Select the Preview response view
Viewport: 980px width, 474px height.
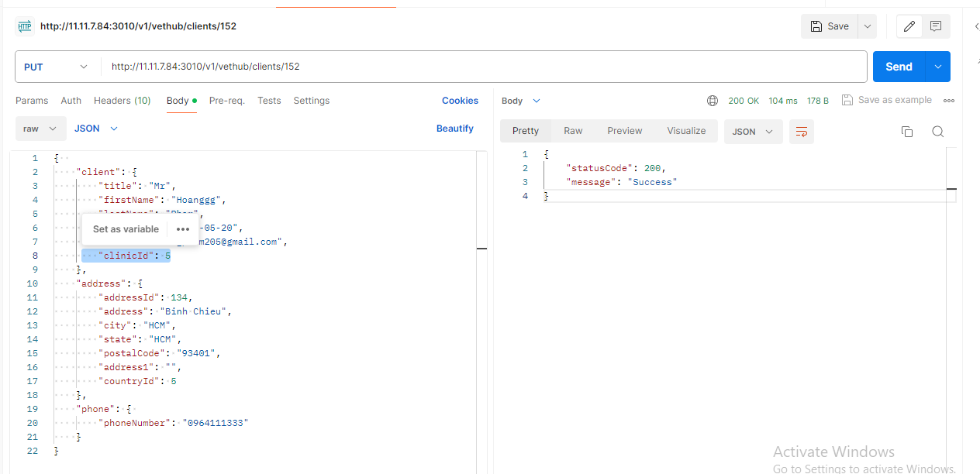click(625, 131)
